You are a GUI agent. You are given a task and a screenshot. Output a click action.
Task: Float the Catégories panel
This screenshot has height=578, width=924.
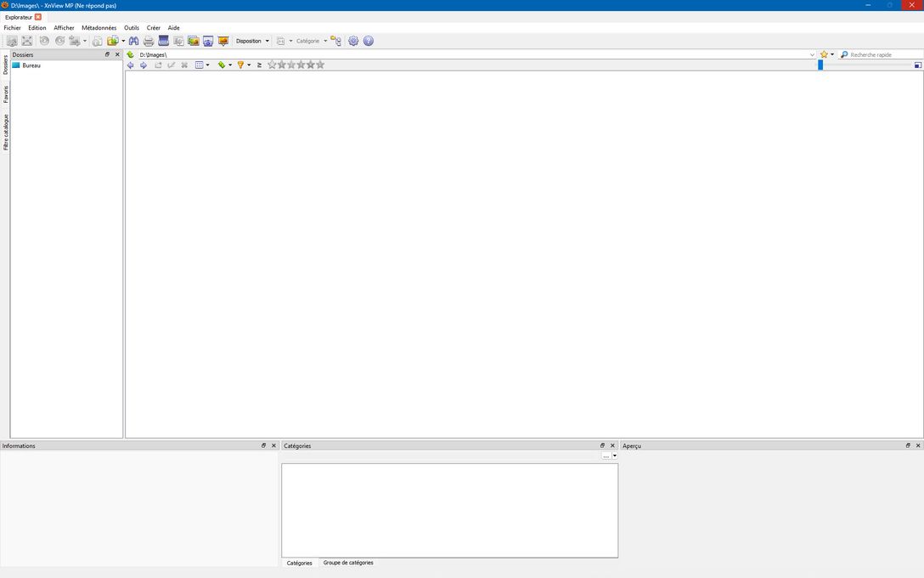(602, 445)
